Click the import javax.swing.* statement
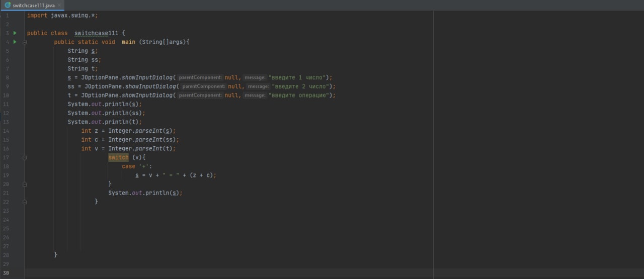The image size is (644, 279). click(62, 16)
